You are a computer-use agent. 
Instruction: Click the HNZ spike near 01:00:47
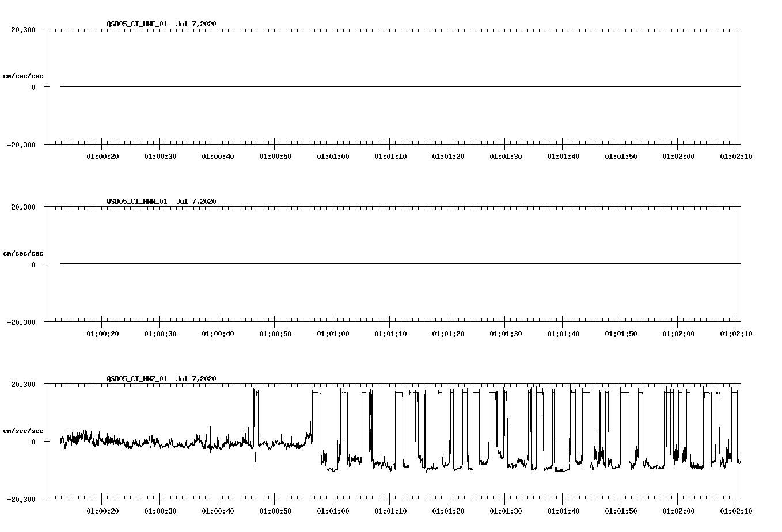(x=256, y=427)
